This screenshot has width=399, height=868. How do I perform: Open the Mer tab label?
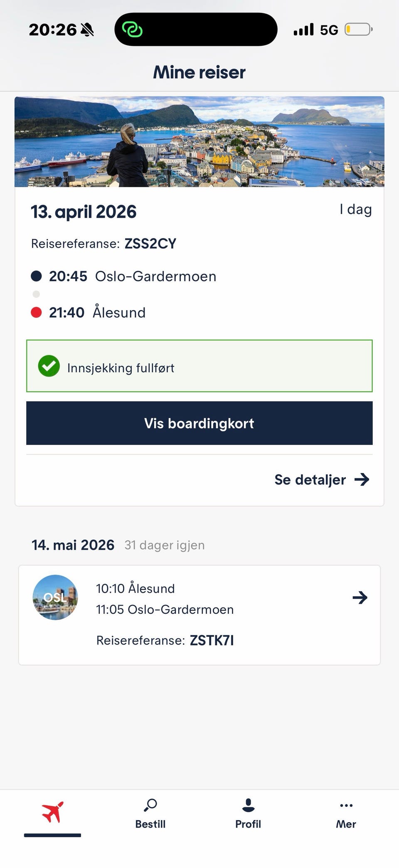pyautogui.click(x=346, y=824)
